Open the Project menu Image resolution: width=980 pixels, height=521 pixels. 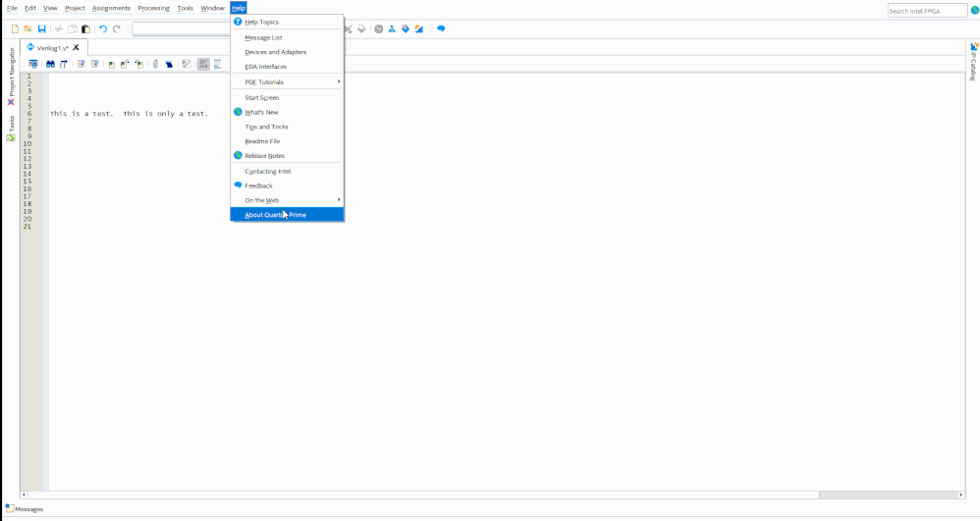pyautogui.click(x=75, y=8)
